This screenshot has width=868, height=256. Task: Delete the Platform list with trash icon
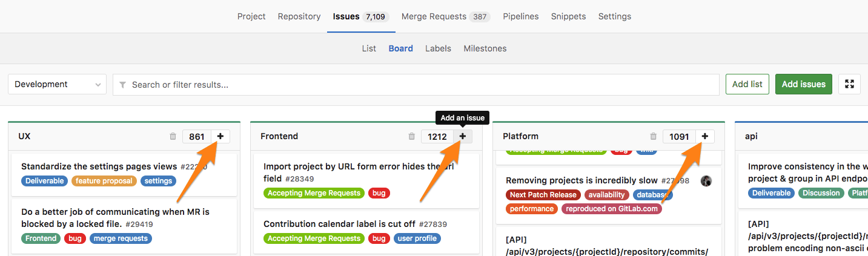tap(653, 137)
